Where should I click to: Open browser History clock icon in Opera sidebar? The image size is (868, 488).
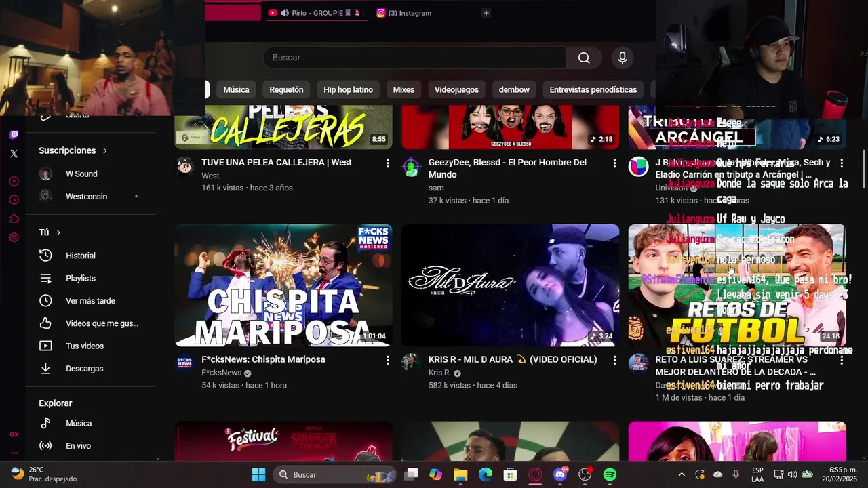tap(14, 200)
